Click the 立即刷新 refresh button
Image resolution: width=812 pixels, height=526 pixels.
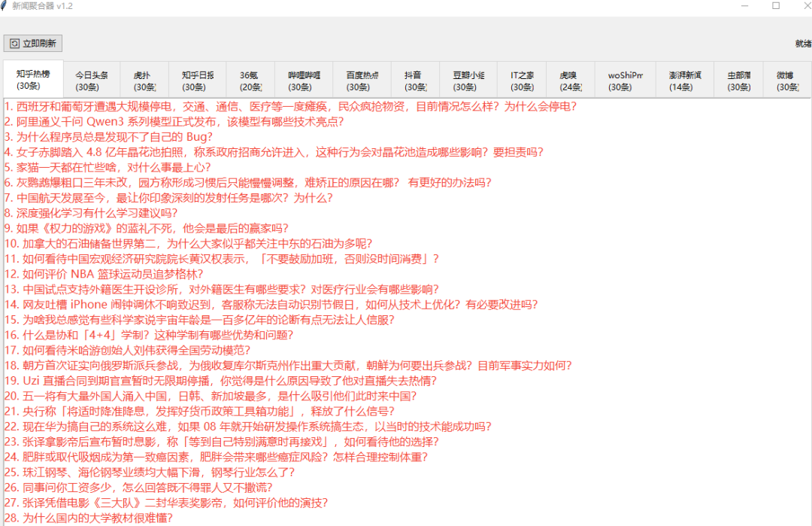click(x=33, y=44)
